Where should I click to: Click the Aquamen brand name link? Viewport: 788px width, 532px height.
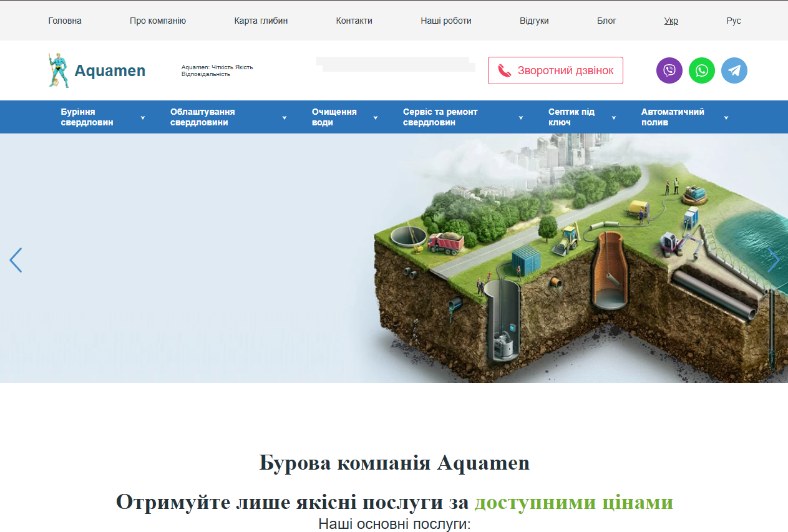click(110, 70)
